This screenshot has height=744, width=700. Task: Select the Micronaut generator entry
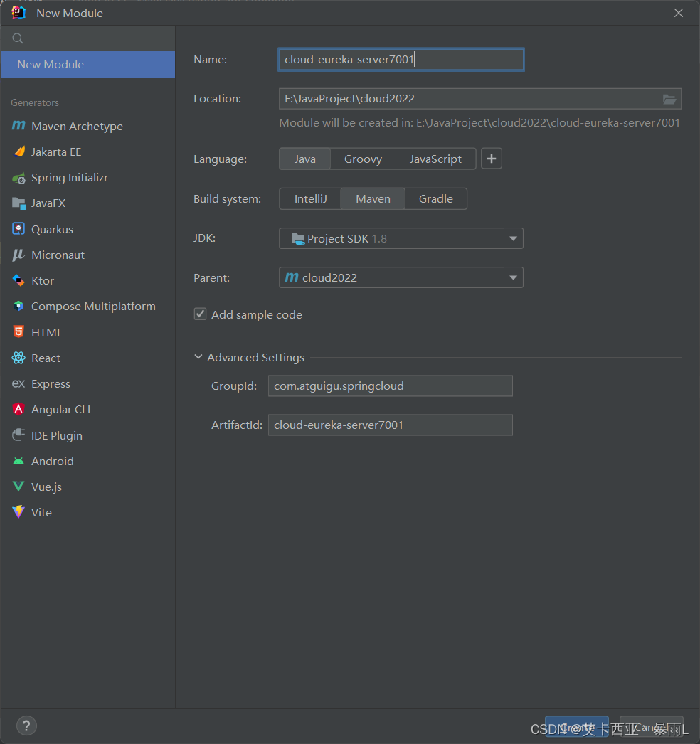[x=87, y=255]
